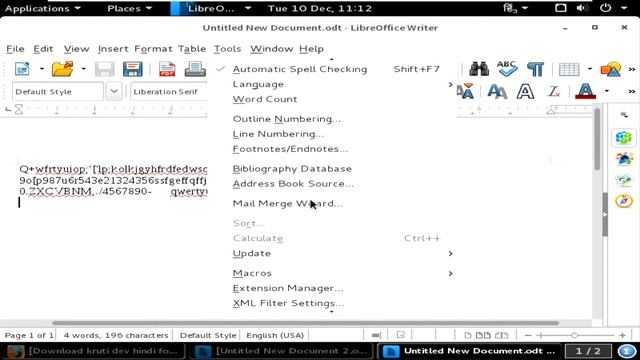640x360 pixels.
Task: Click zoom in plus button
Action: [x=622, y=336]
